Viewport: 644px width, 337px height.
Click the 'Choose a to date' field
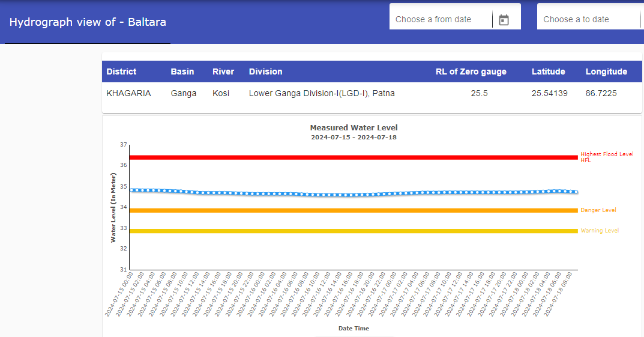tap(588, 19)
